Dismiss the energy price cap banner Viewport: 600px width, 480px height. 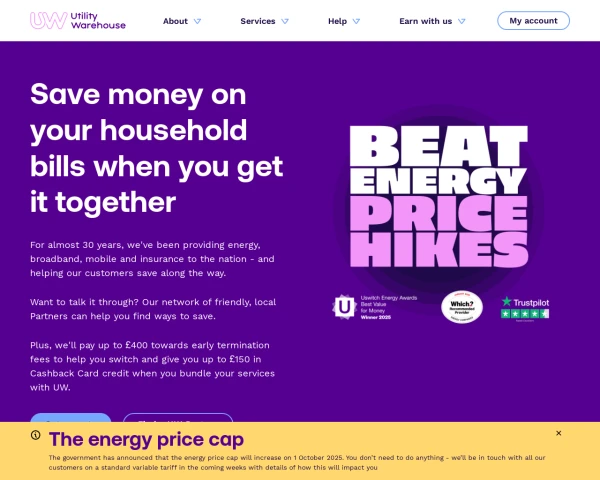[x=558, y=433]
